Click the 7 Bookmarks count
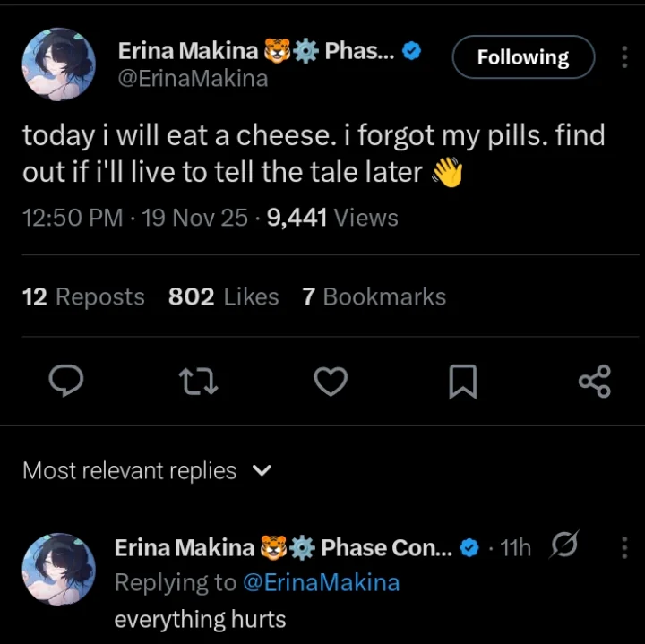This screenshot has height=644, width=645. click(x=374, y=297)
